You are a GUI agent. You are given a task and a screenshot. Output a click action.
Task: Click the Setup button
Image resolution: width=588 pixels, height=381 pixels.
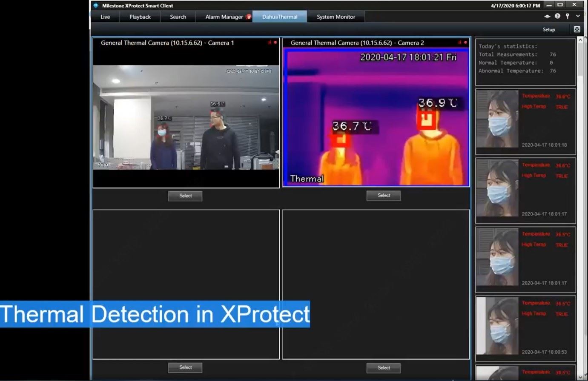549,30
